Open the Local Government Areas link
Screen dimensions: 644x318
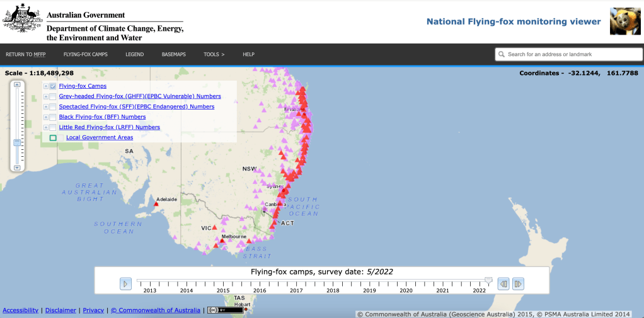(x=100, y=137)
